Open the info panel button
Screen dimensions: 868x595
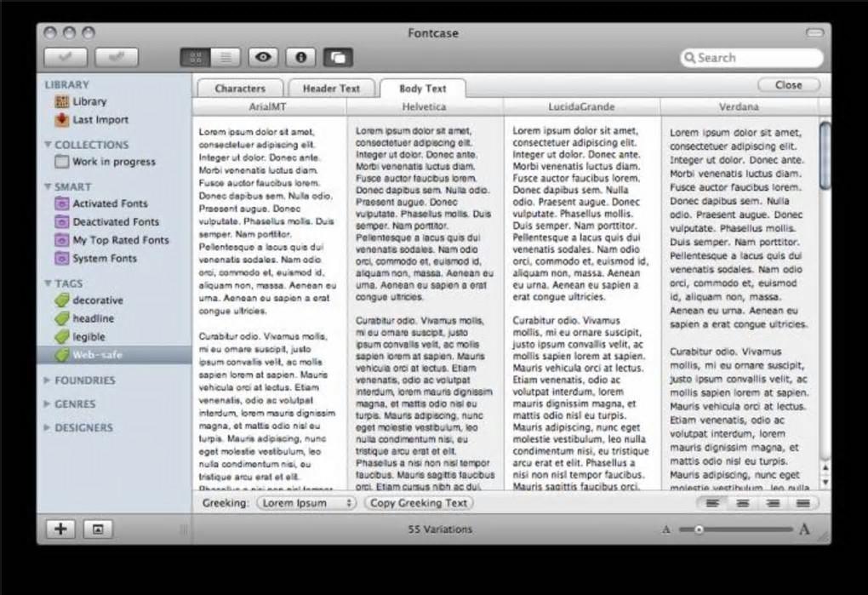300,57
